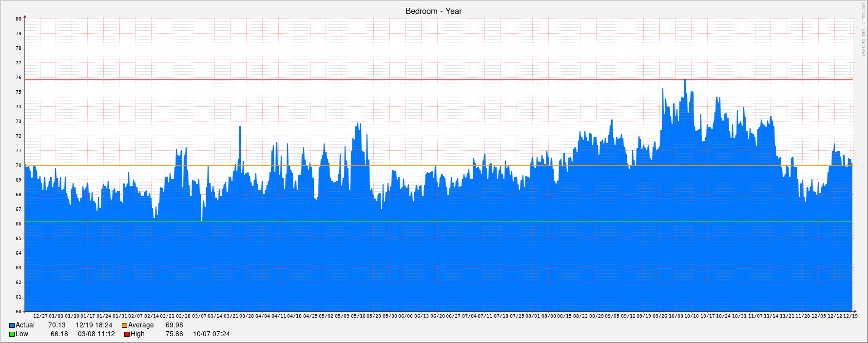Click the Average value 69.98
This screenshot has height=343, width=868.
point(174,325)
